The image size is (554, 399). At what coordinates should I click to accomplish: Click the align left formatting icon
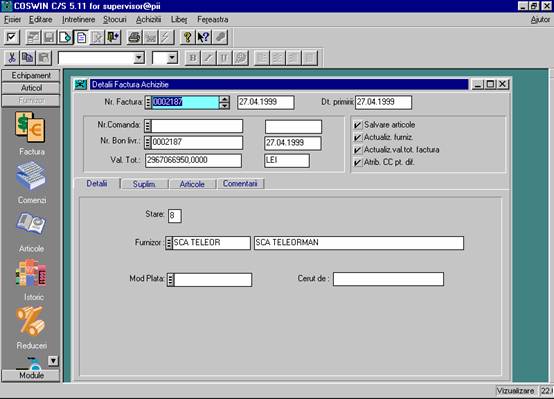tap(262, 58)
